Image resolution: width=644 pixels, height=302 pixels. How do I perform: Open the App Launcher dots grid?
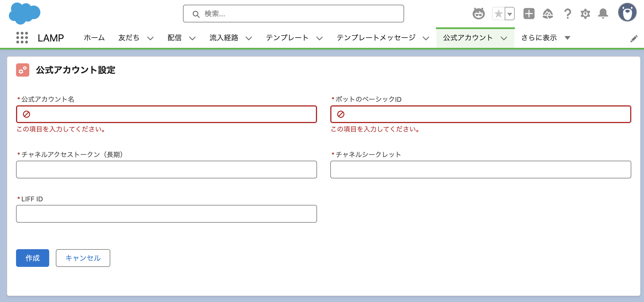22,38
